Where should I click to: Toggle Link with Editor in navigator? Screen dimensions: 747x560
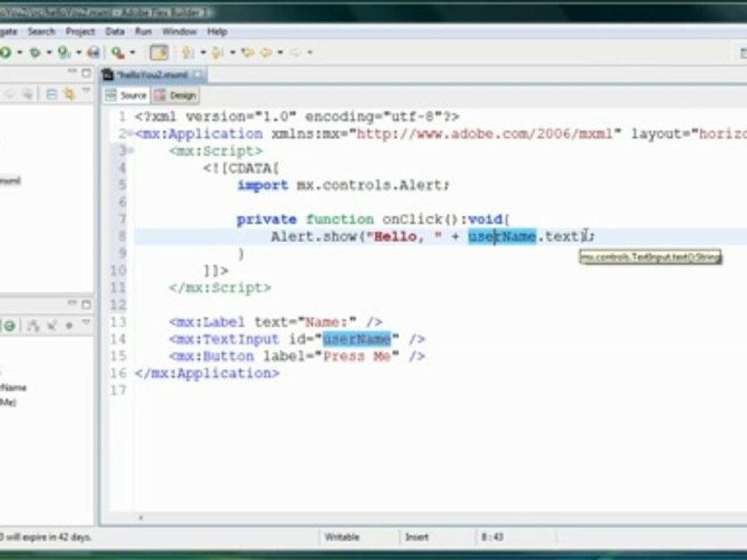pos(69,94)
